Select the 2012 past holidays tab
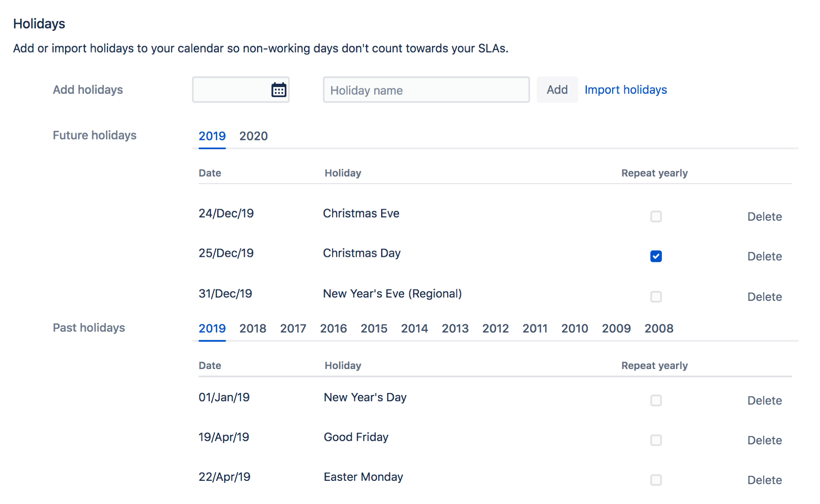Screen dimensions: 820x504 (495, 328)
